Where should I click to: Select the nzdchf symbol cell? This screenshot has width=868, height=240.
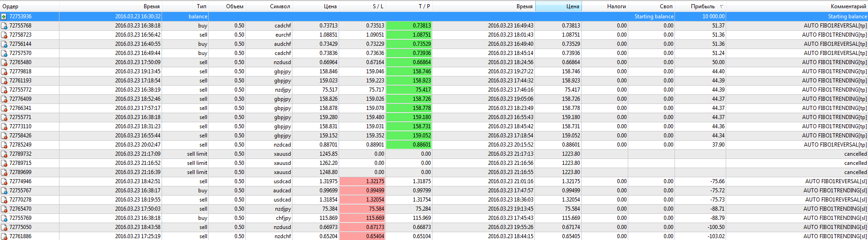(x=282, y=236)
